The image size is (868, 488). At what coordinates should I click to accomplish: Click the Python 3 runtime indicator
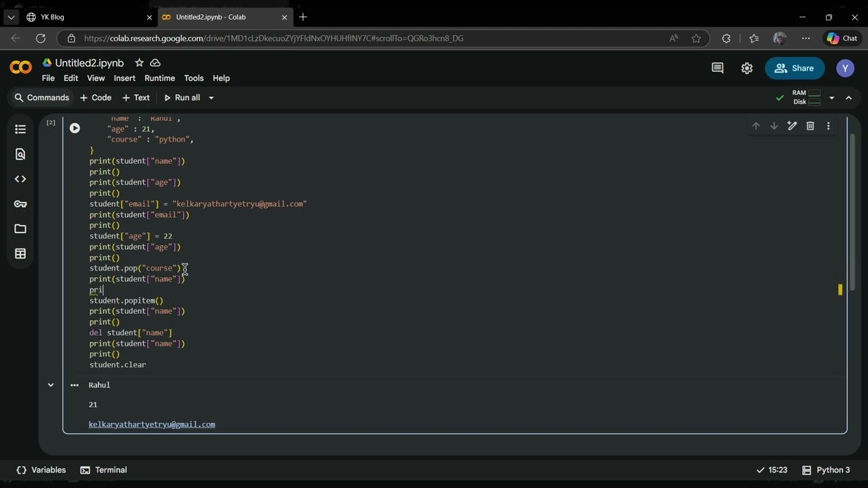click(x=826, y=470)
